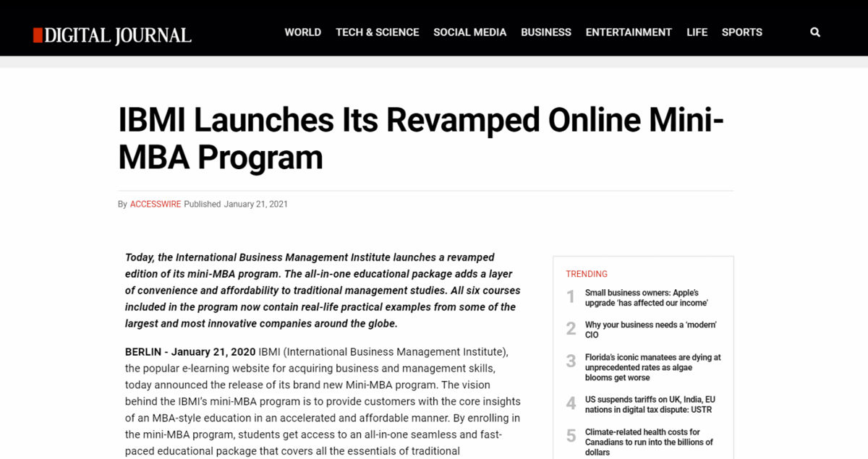Image resolution: width=868 pixels, height=459 pixels.
Task: Open the World section
Action: click(x=303, y=33)
